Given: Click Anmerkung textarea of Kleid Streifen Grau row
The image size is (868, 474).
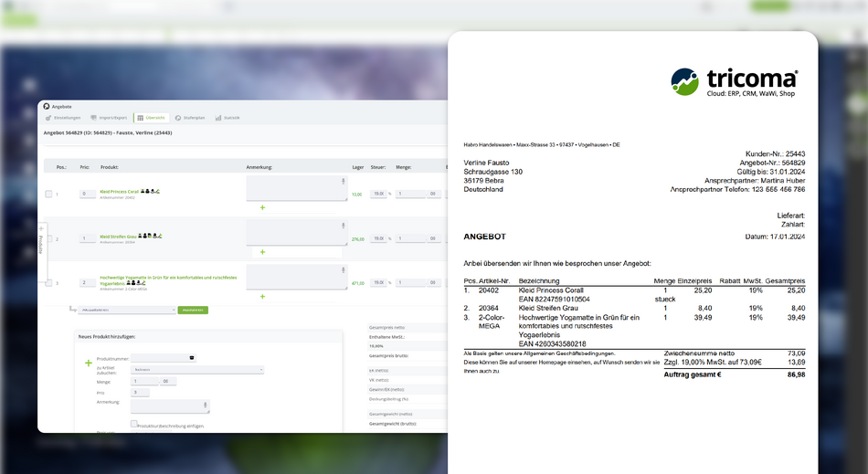Looking at the screenshot, I should (x=297, y=232).
